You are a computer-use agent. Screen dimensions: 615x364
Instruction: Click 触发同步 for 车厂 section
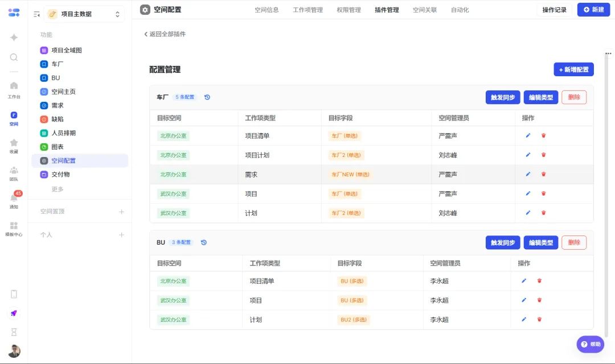[503, 97]
